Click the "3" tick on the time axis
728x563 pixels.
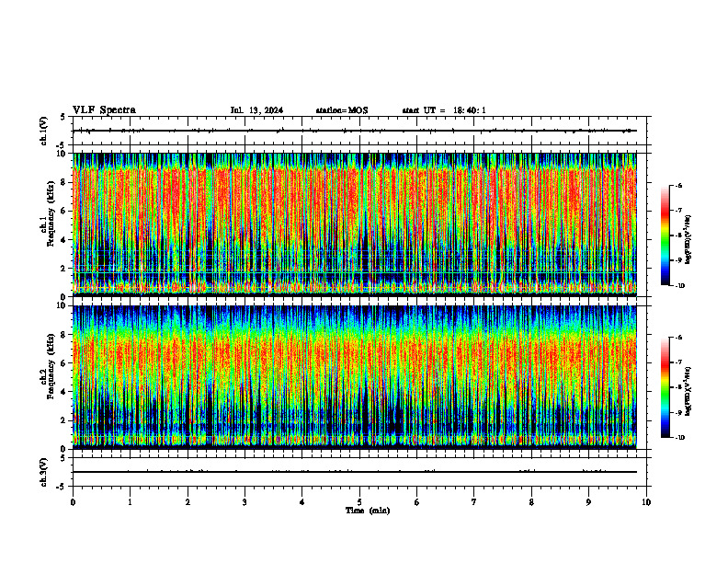245,502
